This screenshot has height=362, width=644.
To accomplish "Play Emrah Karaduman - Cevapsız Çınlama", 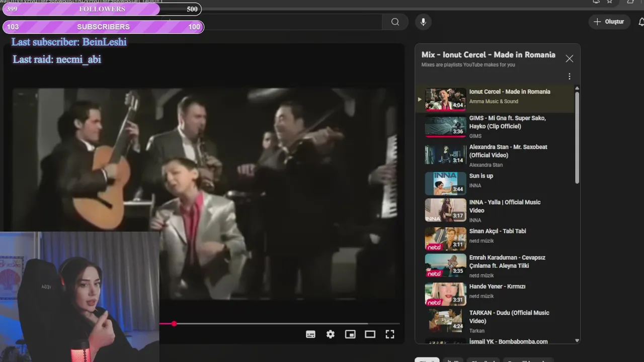I will 496,266.
